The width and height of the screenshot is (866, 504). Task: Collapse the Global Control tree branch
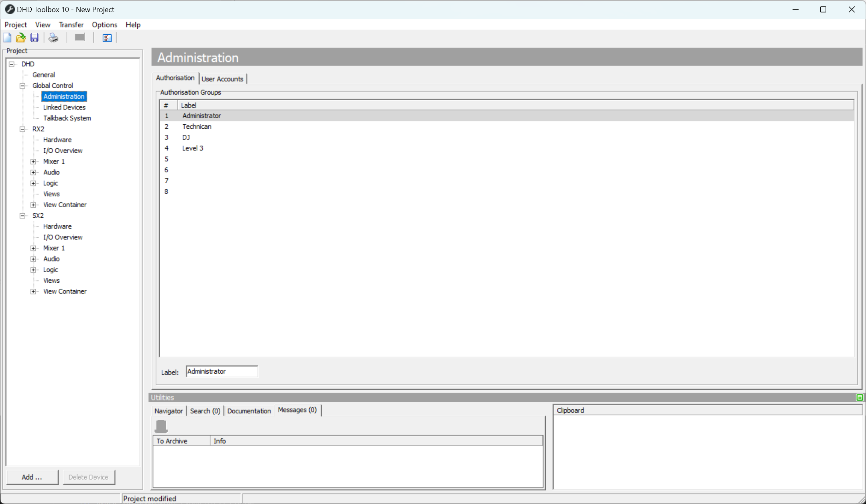(23, 85)
